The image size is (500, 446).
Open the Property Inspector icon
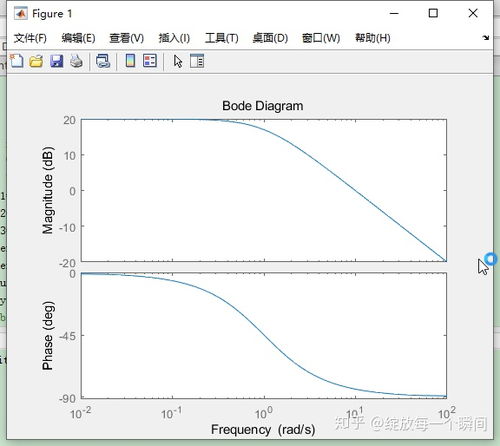pyautogui.click(x=197, y=61)
